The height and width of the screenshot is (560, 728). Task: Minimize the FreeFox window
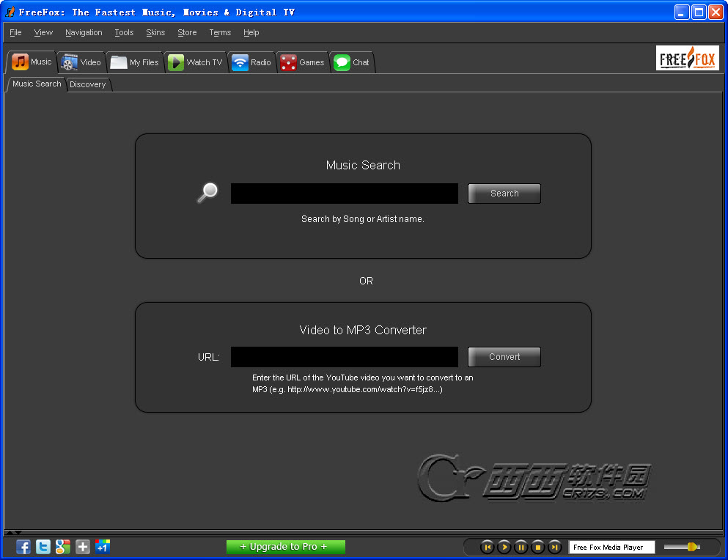(681, 12)
